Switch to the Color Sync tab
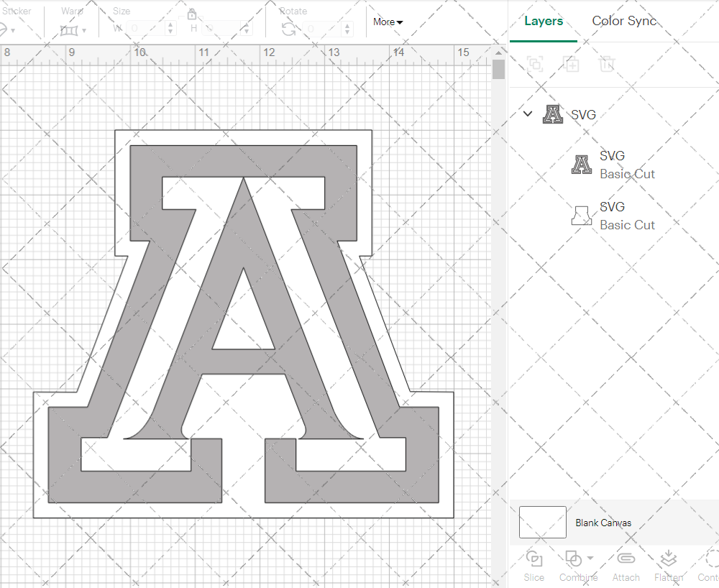The image size is (719, 588). (624, 21)
